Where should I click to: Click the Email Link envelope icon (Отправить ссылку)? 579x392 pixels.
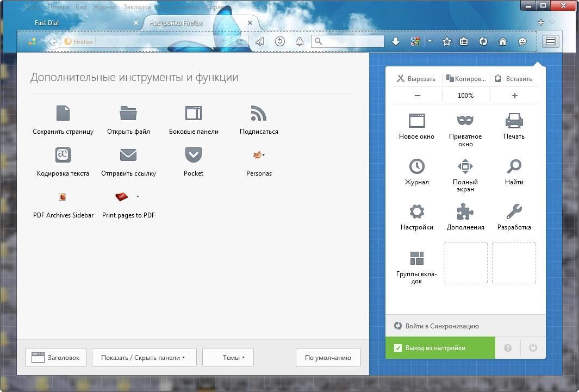[x=128, y=154]
